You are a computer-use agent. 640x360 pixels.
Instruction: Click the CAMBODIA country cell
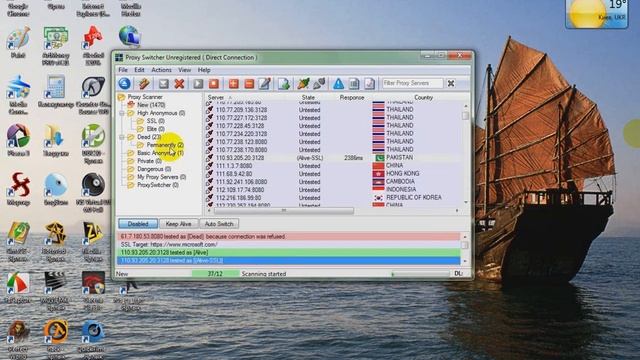pos(400,182)
